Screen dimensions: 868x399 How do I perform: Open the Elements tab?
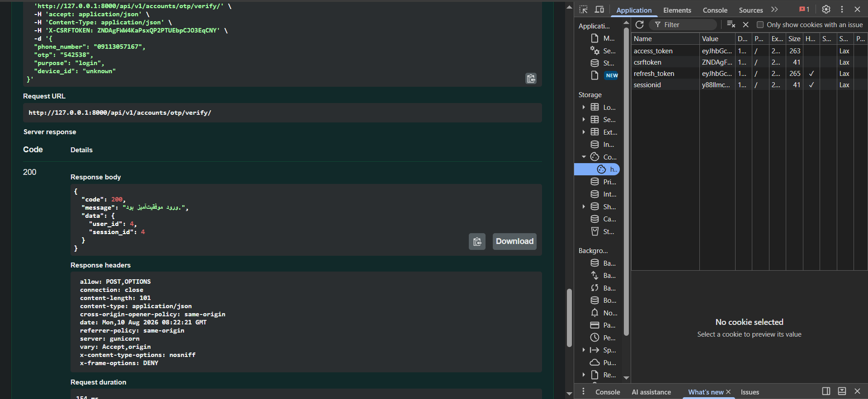(677, 10)
